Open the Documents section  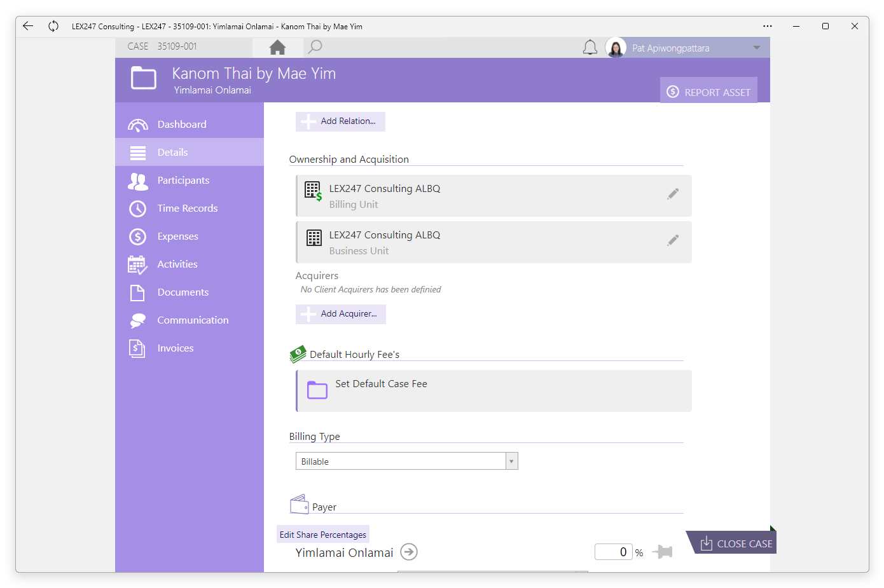click(x=190, y=292)
